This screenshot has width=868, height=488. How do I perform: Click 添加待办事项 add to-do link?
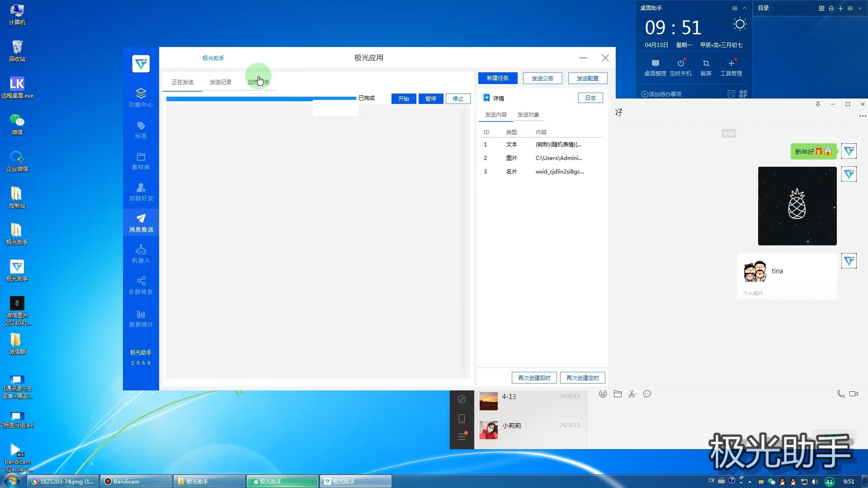click(x=661, y=94)
